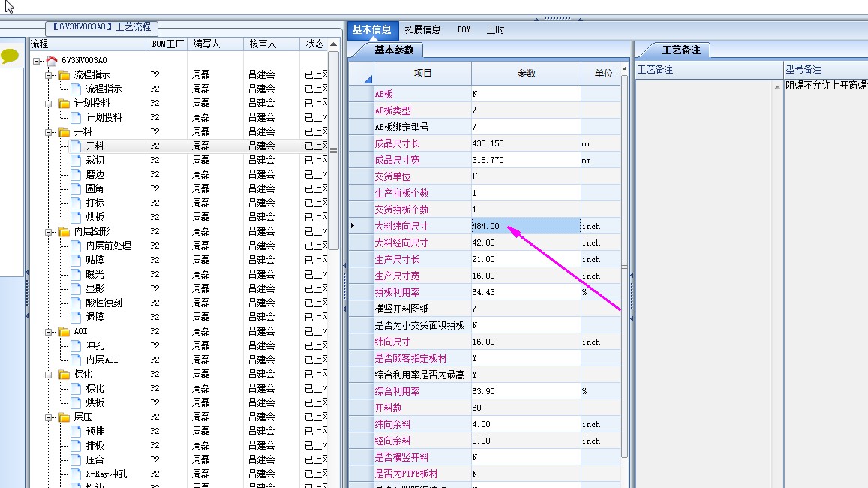Collapse the 层压 folder node

49,417
